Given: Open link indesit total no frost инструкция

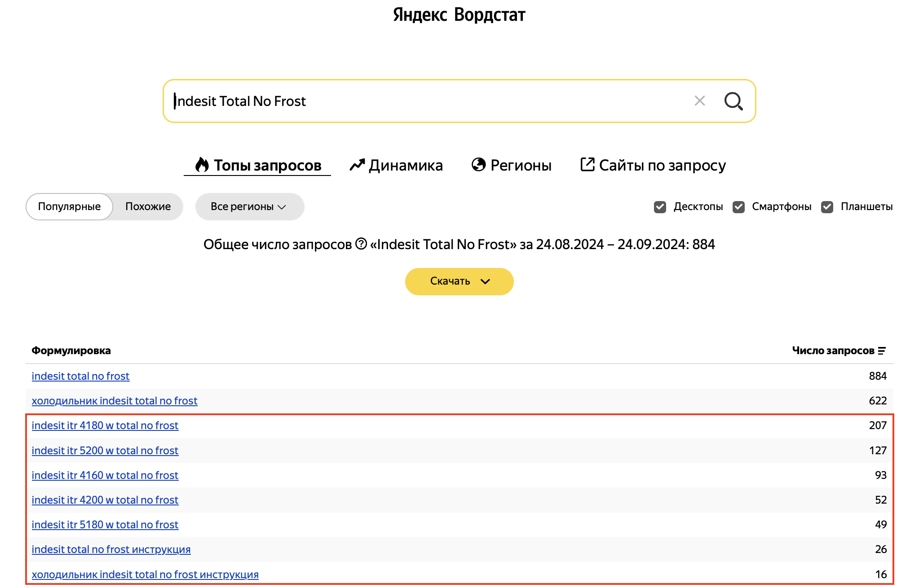Looking at the screenshot, I should (111, 549).
